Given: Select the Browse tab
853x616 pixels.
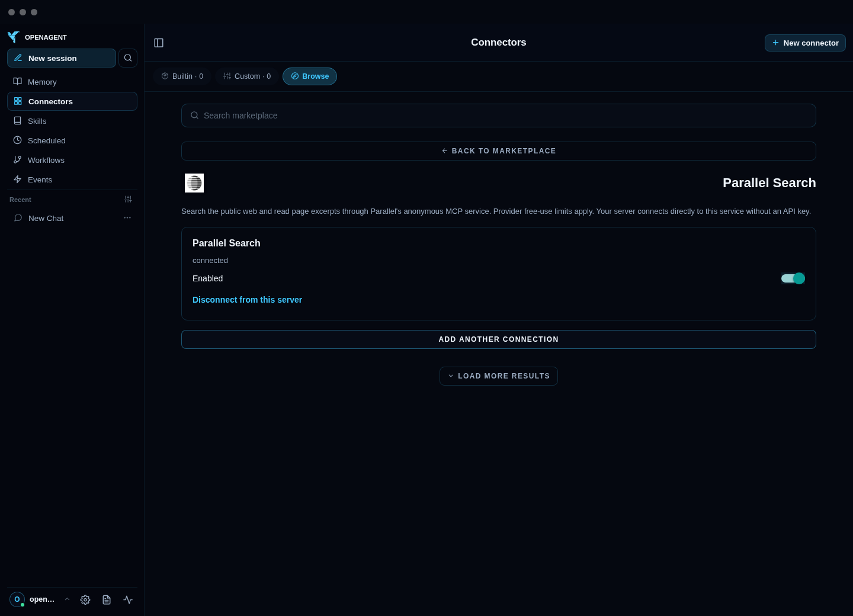Looking at the screenshot, I should point(310,76).
